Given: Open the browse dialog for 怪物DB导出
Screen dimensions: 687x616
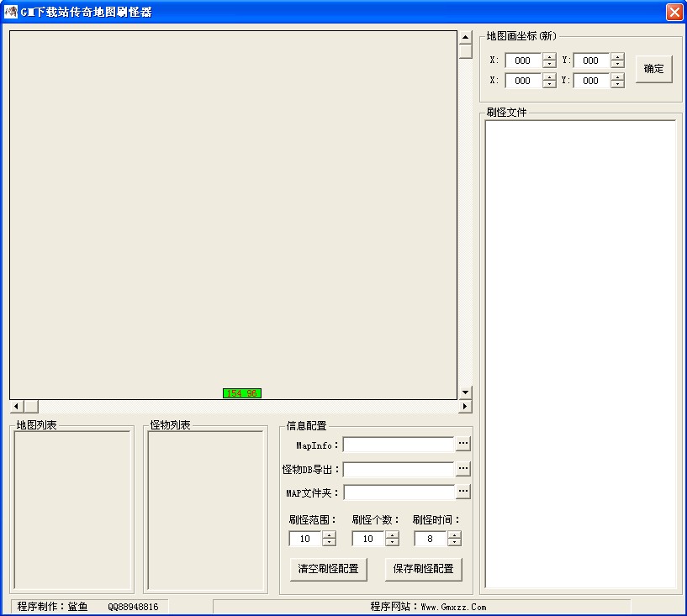Looking at the screenshot, I should coord(463,469).
